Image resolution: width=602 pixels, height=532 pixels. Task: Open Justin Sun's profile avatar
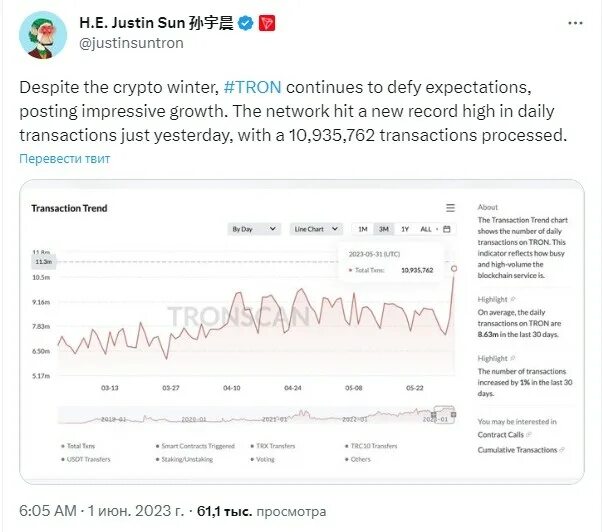pos(43,35)
